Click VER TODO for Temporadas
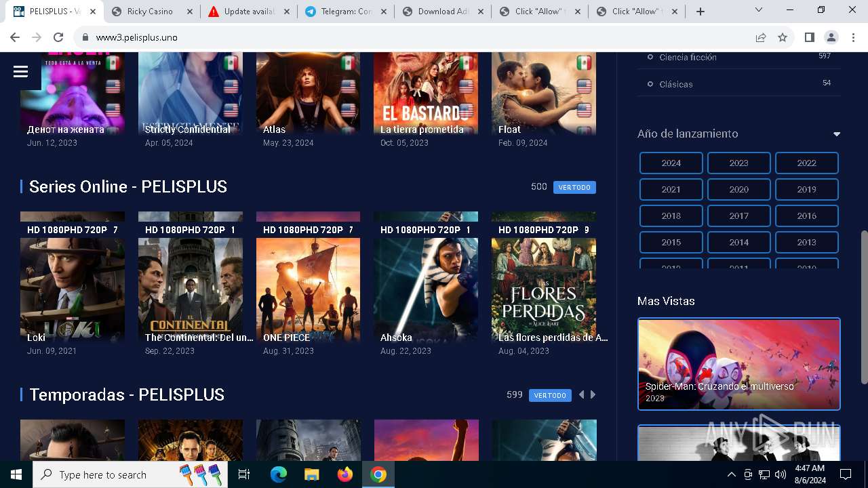 click(550, 395)
